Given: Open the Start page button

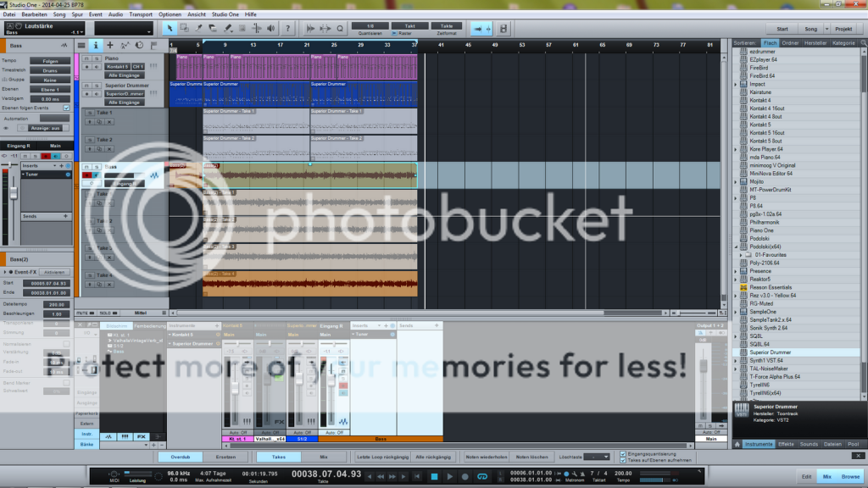Looking at the screenshot, I should [x=782, y=29].
